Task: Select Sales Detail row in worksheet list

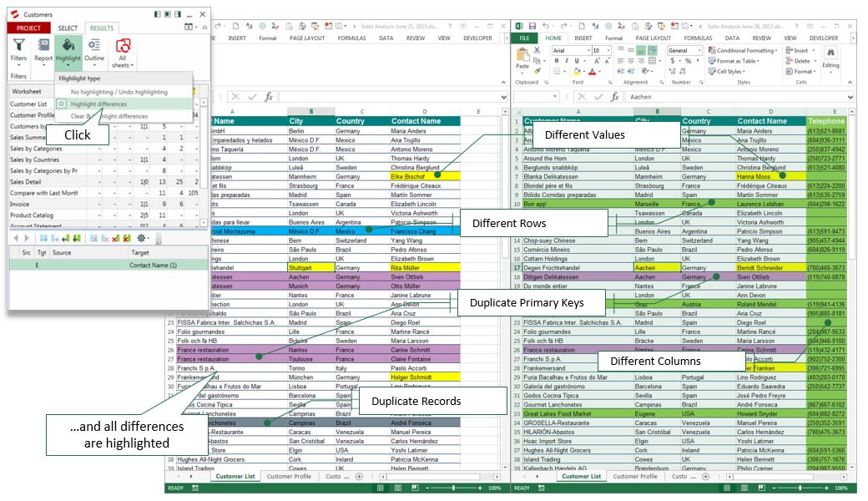Action: pos(104,181)
